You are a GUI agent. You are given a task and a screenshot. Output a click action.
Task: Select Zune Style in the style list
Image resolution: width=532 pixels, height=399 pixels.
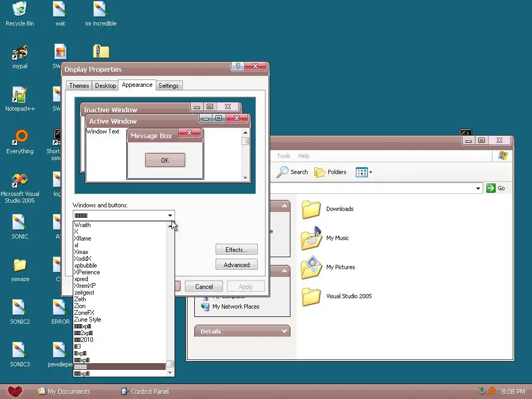point(119,320)
